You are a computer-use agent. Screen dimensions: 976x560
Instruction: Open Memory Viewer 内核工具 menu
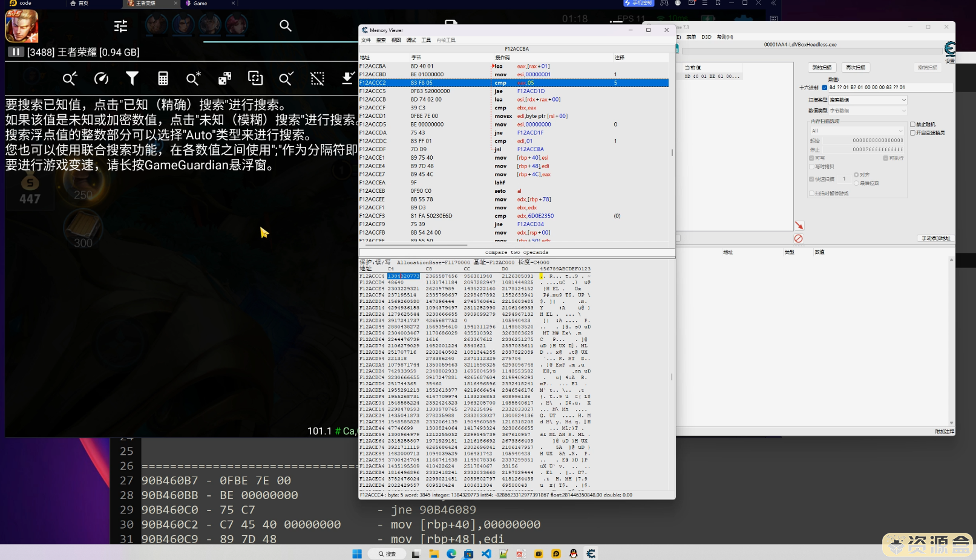click(446, 41)
